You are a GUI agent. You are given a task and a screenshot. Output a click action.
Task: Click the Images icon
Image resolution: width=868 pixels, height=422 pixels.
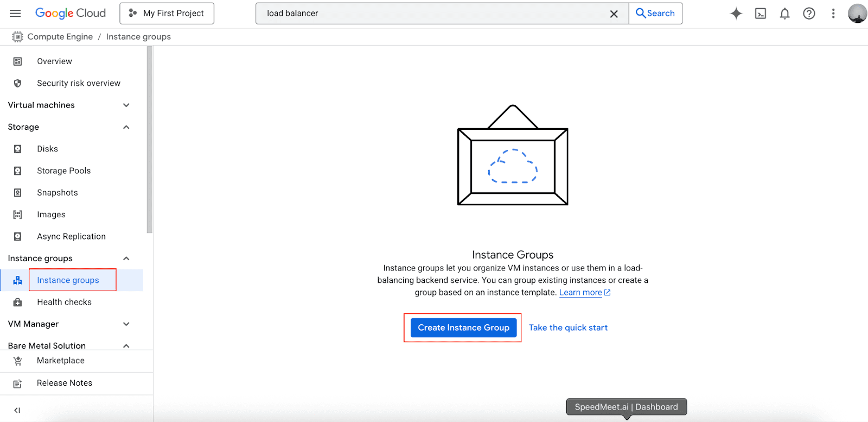click(17, 215)
